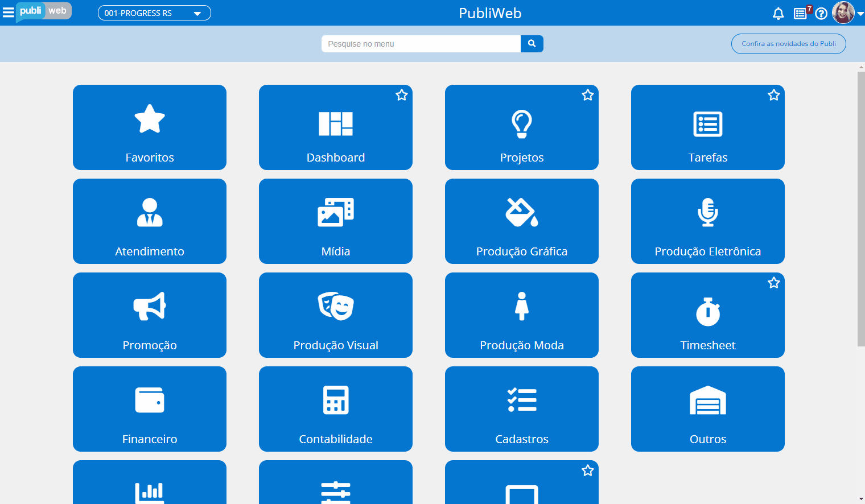Click the PubliWeb logo

point(44,11)
